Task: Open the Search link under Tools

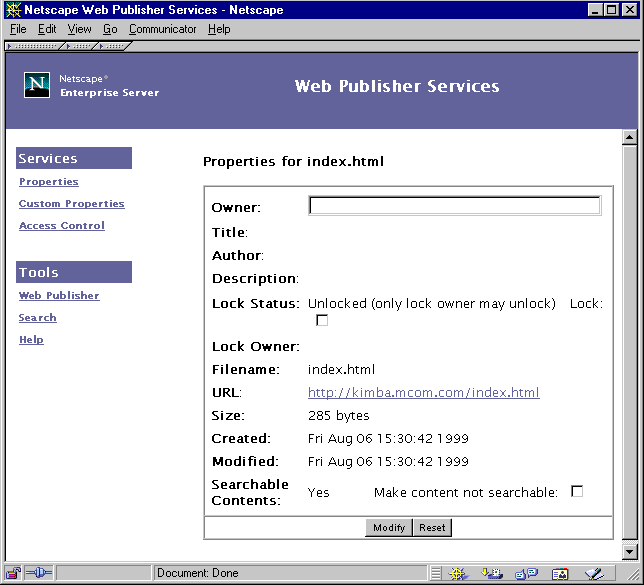Action: pyautogui.click(x=37, y=318)
